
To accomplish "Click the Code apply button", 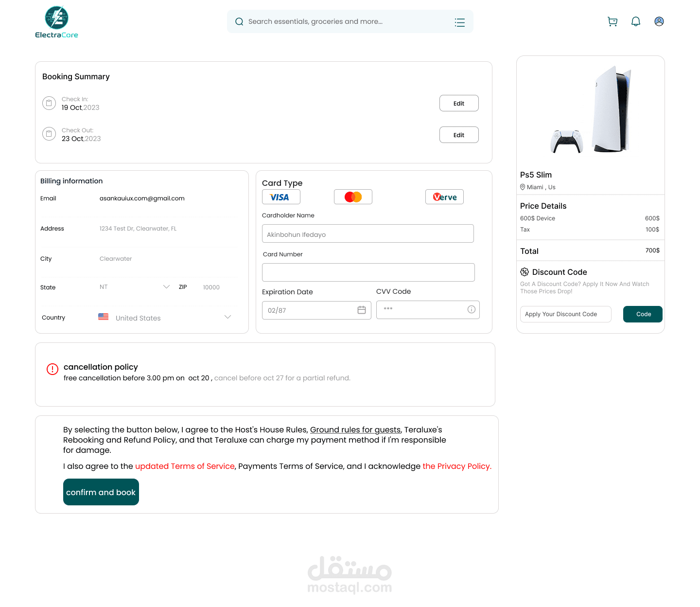I will point(643,314).
